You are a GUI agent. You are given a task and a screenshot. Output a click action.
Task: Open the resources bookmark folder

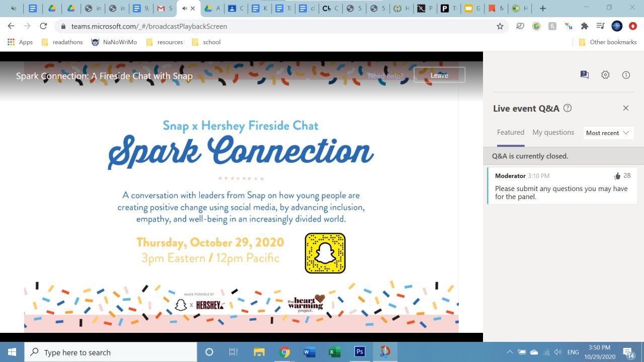(x=165, y=42)
